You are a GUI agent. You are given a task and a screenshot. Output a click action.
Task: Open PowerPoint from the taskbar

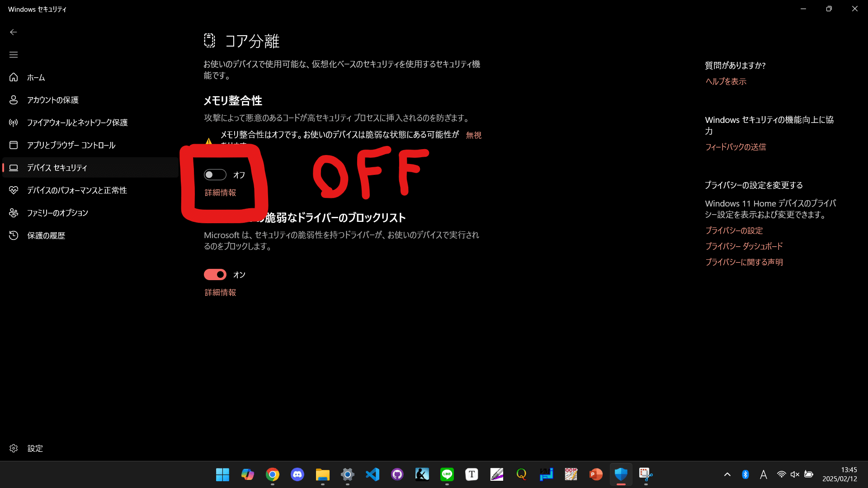tap(596, 474)
